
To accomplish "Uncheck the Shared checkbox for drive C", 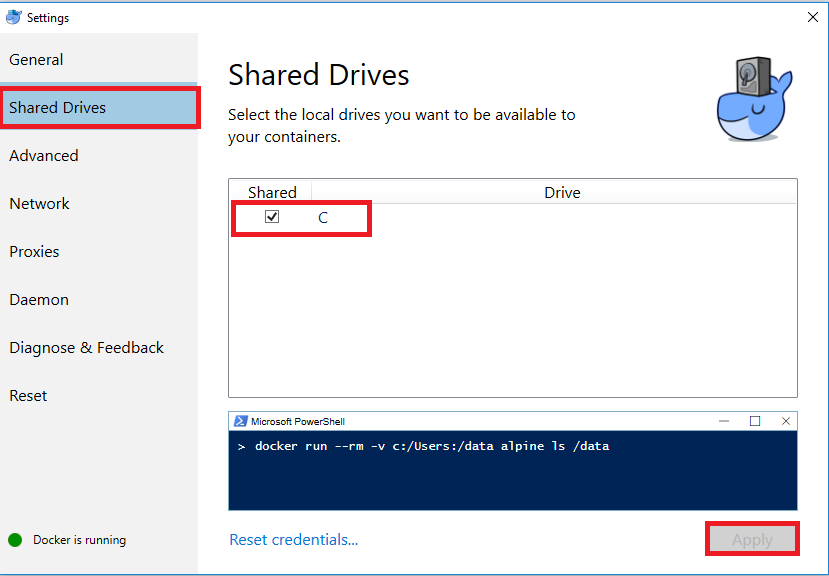I will 272,217.
